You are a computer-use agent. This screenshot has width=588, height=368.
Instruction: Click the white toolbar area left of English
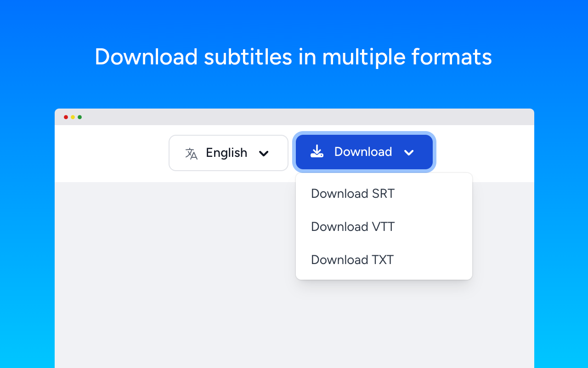pyautogui.click(x=110, y=154)
